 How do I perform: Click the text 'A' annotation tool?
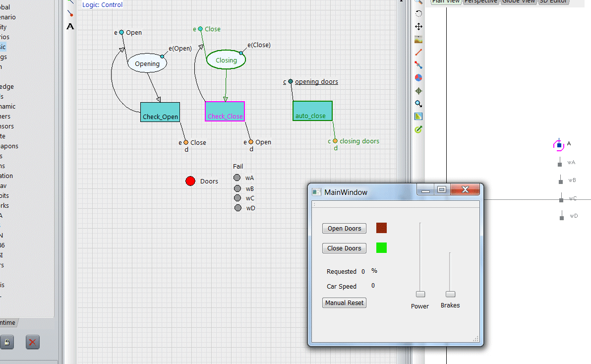(x=70, y=26)
